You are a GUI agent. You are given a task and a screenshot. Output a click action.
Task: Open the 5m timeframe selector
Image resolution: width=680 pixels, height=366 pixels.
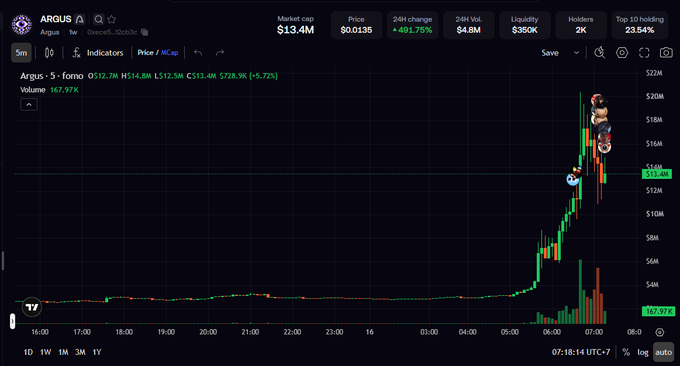[21, 53]
